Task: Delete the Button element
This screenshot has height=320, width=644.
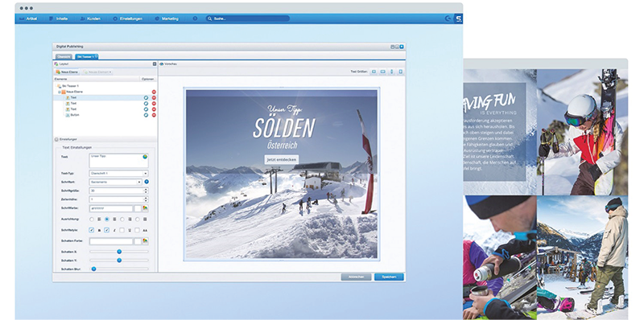Action: [x=154, y=115]
